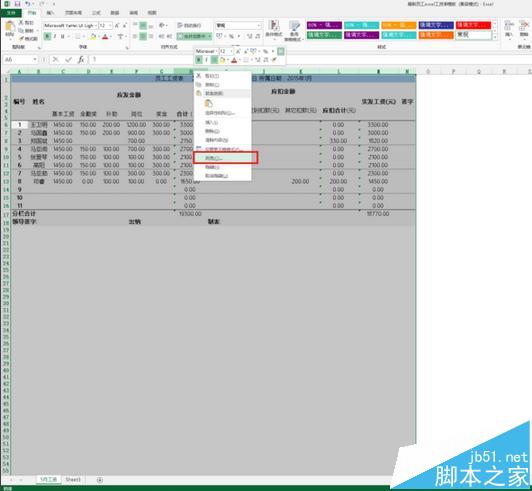Open the Insert ribbon tab
Viewport: 532px width, 491px height.
pos(50,13)
